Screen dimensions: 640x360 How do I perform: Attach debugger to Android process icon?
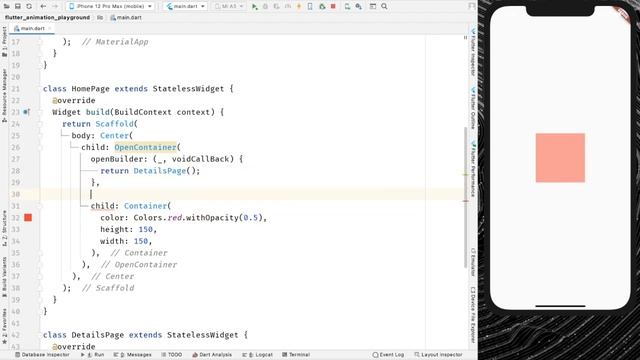[322, 6]
